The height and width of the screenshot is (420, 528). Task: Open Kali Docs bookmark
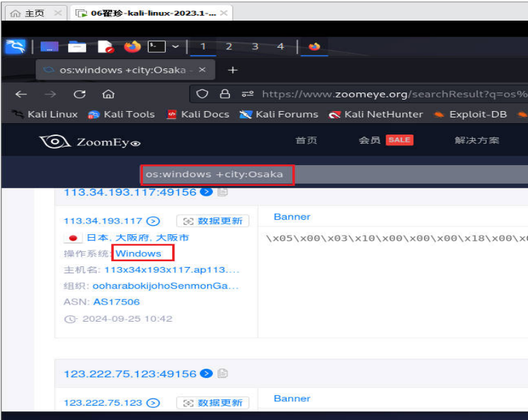198,115
